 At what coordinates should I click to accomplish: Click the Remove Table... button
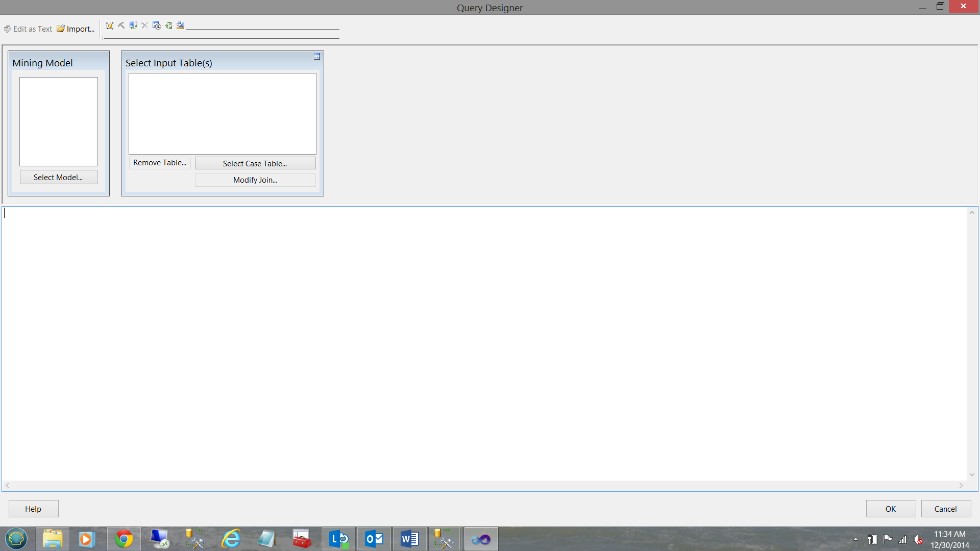[160, 163]
